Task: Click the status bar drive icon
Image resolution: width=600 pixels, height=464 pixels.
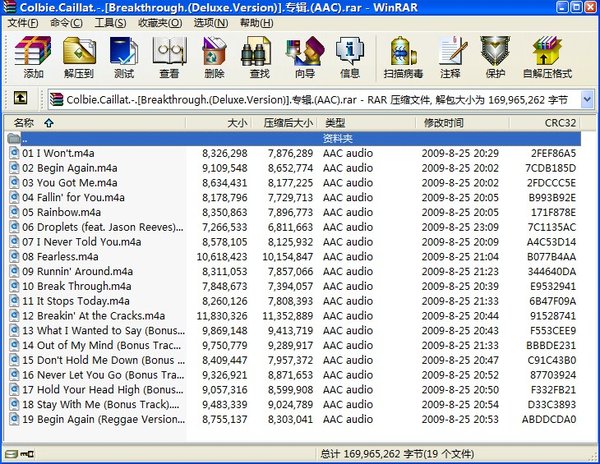Action: (11, 454)
